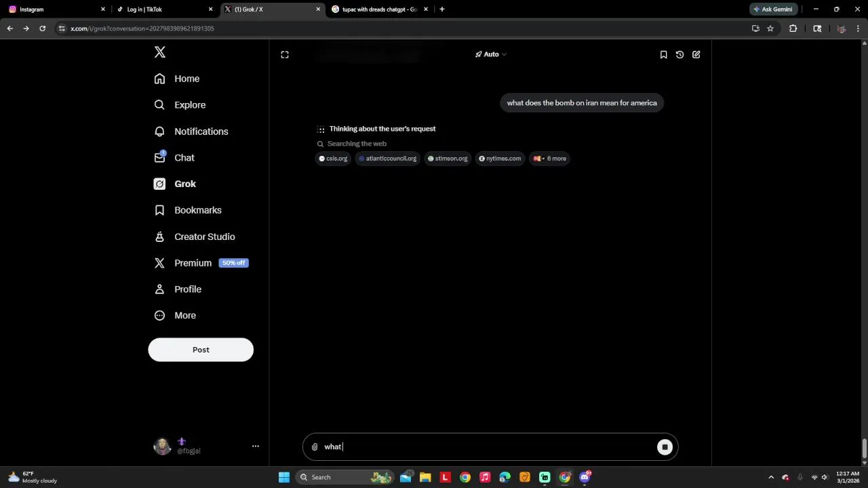Viewport: 868px width, 488px height.
Task: Go back in browser history
Action: [9, 28]
